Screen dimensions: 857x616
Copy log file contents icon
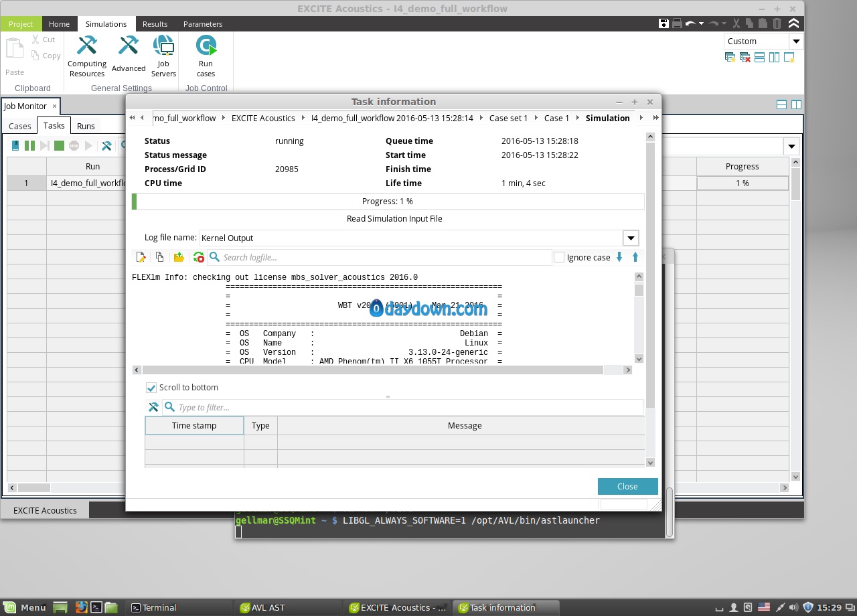[159, 257]
